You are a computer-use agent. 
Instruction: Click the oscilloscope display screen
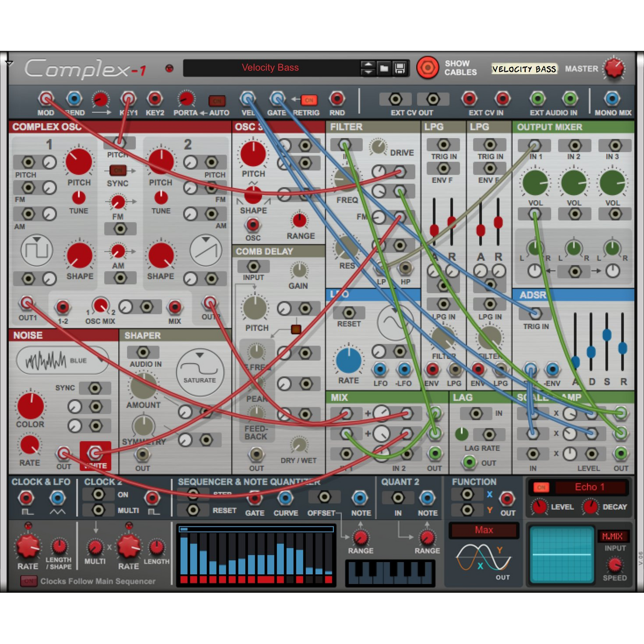click(x=561, y=554)
